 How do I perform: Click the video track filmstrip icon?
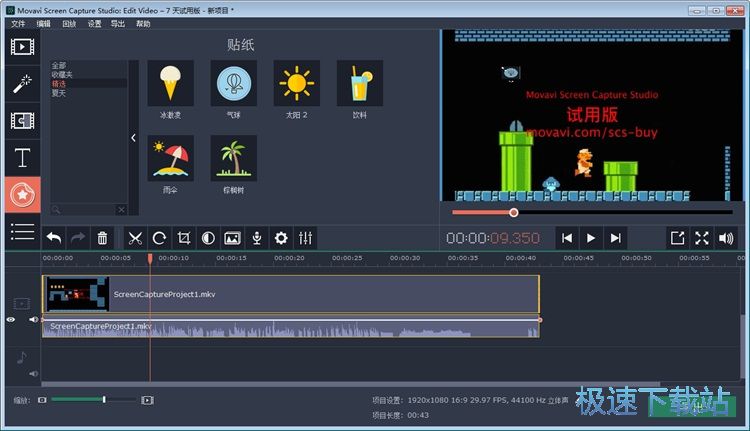tap(22, 303)
